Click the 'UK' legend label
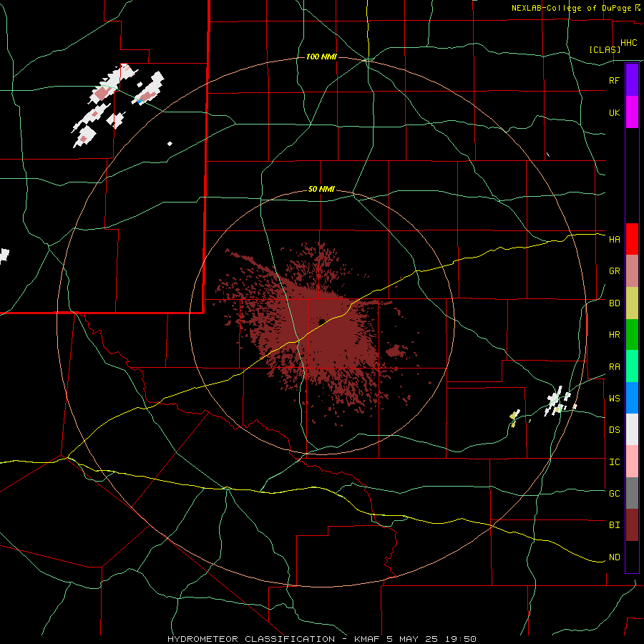The width and height of the screenshot is (644, 644). 614,113
